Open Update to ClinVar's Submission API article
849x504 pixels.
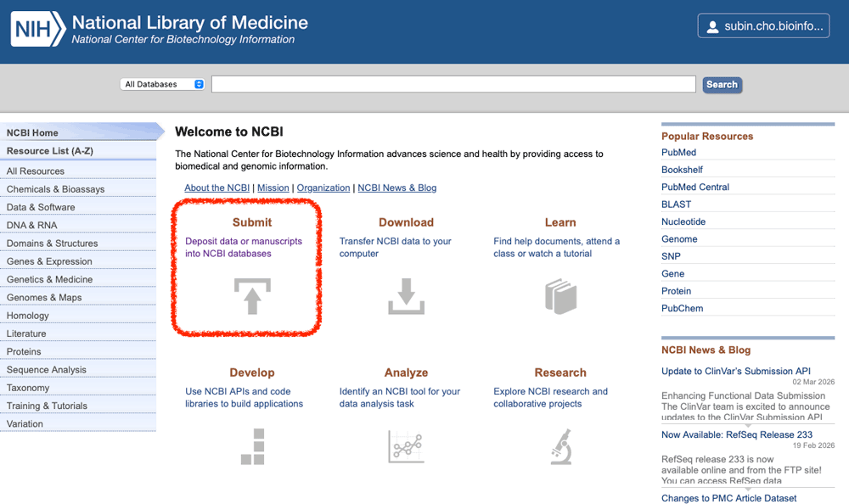[x=735, y=371]
